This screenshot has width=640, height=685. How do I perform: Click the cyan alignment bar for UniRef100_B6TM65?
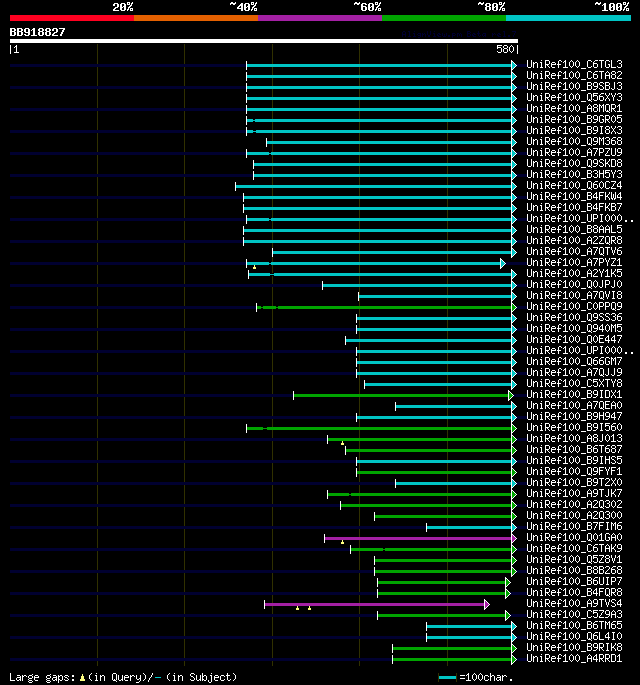[x=471, y=626]
